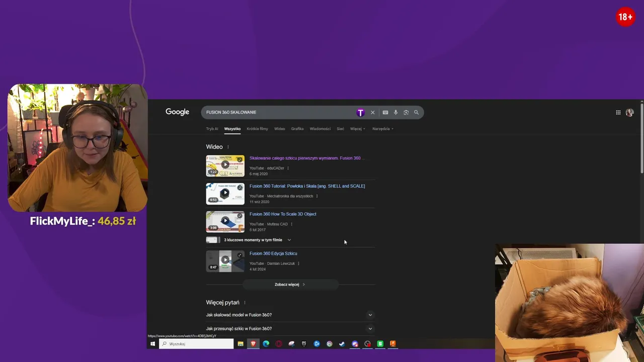Click the date text 11 wrz 2020
Screen dimensions: 644x362
[x=259, y=202]
